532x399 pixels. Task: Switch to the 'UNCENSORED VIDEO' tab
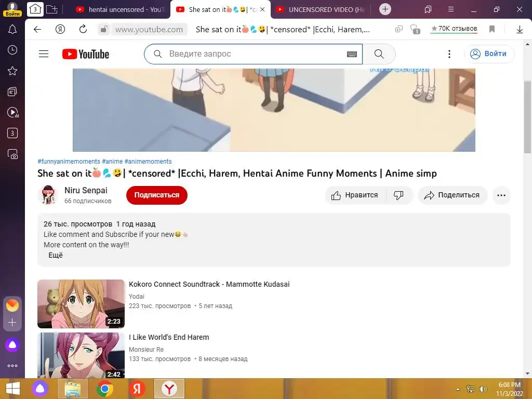click(321, 9)
